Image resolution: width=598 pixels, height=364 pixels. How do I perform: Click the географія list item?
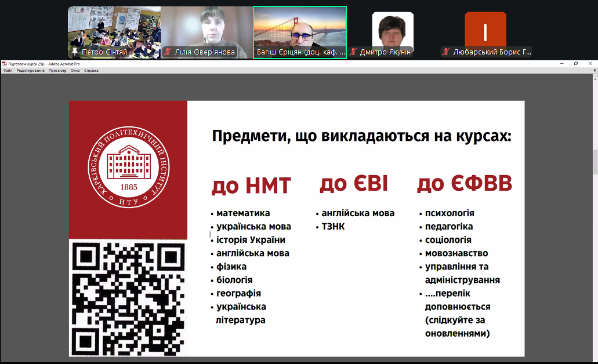pos(238,293)
